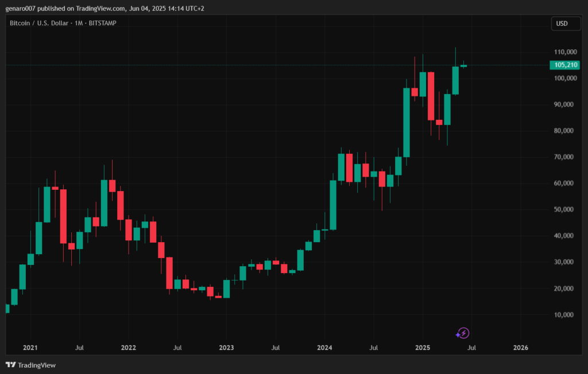Click the 2021 label on the time axis
The height and width of the screenshot is (374, 588).
click(x=30, y=348)
